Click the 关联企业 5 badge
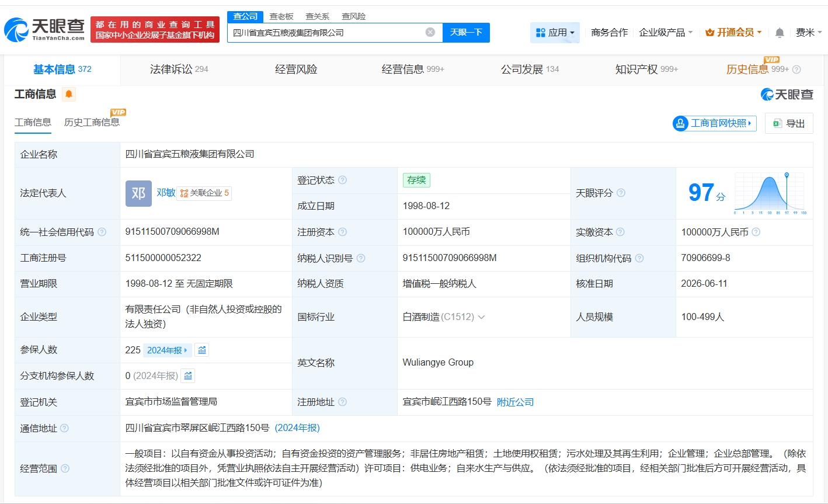828x504 pixels. (x=204, y=193)
